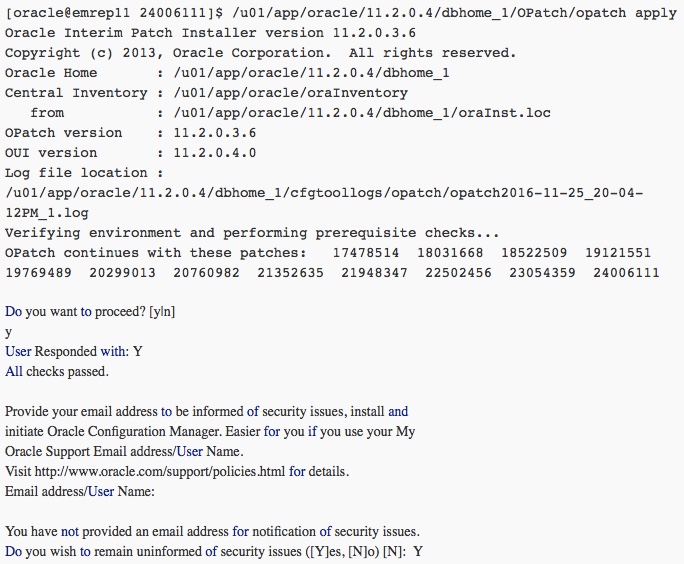Click patch number 19769489
The height and width of the screenshot is (564, 684).
[x=38, y=273]
